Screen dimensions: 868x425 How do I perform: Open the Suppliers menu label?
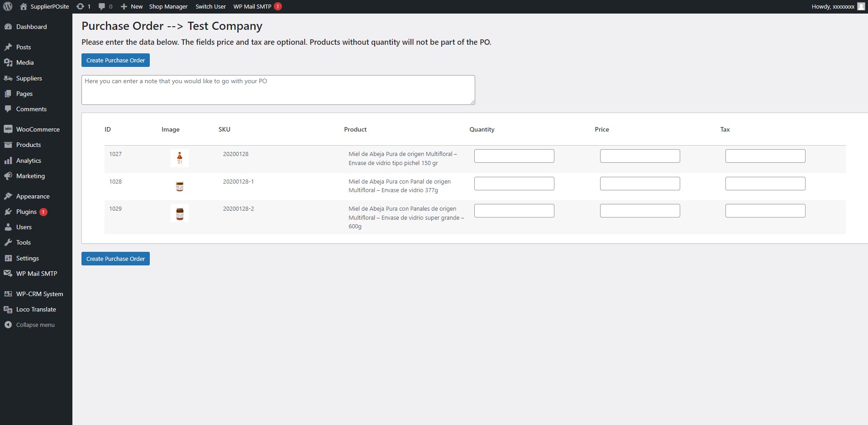[x=29, y=78]
